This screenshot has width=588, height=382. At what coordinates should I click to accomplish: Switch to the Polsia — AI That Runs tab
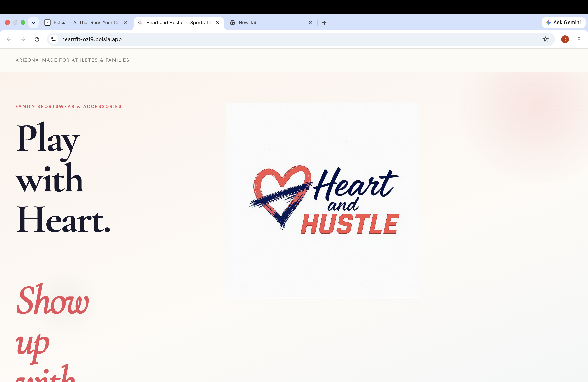pyautogui.click(x=86, y=23)
